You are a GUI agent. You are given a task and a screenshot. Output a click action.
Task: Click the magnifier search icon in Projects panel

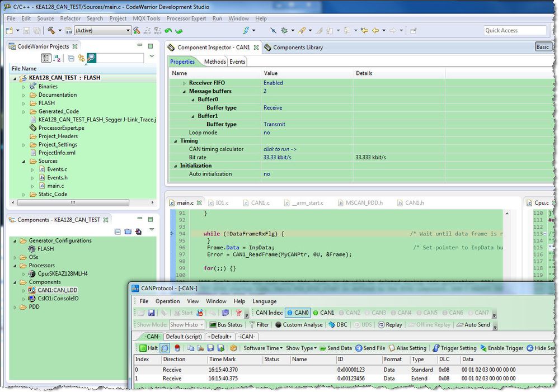[x=91, y=58]
